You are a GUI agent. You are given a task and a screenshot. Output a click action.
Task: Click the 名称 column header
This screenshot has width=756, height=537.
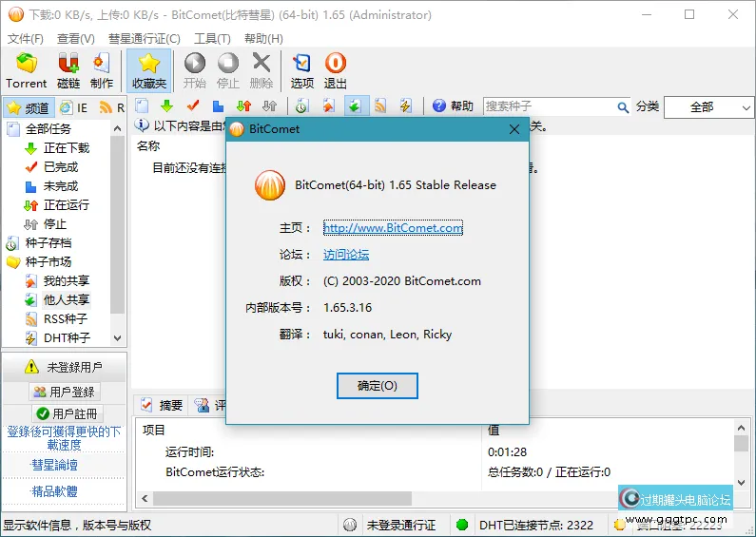(x=148, y=146)
